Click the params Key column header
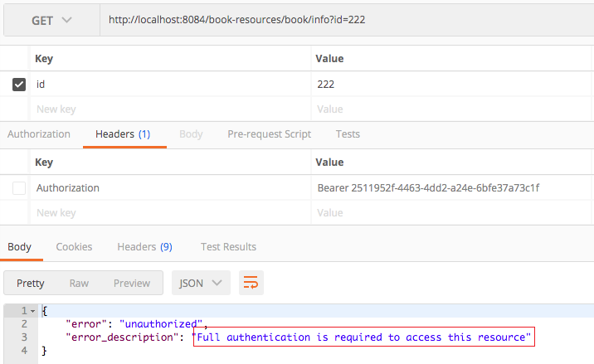The image size is (594, 364). point(44,59)
